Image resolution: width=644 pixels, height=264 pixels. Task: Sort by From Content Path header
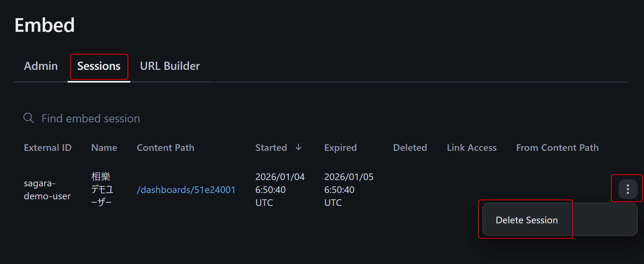click(557, 148)
